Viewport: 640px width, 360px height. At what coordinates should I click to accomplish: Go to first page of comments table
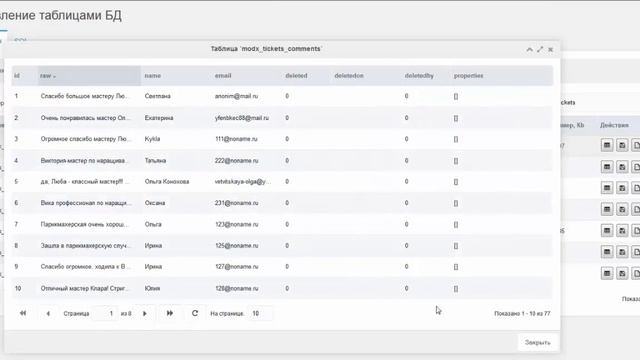(x=23, y=313)
